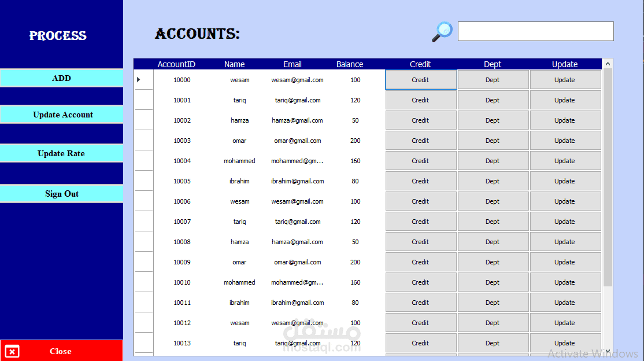Image resolution: width=644 pixels, height=361 pixels.
Task: Select email cell ibrahim@gmail.com in row 10011
Action: point(297,303)
